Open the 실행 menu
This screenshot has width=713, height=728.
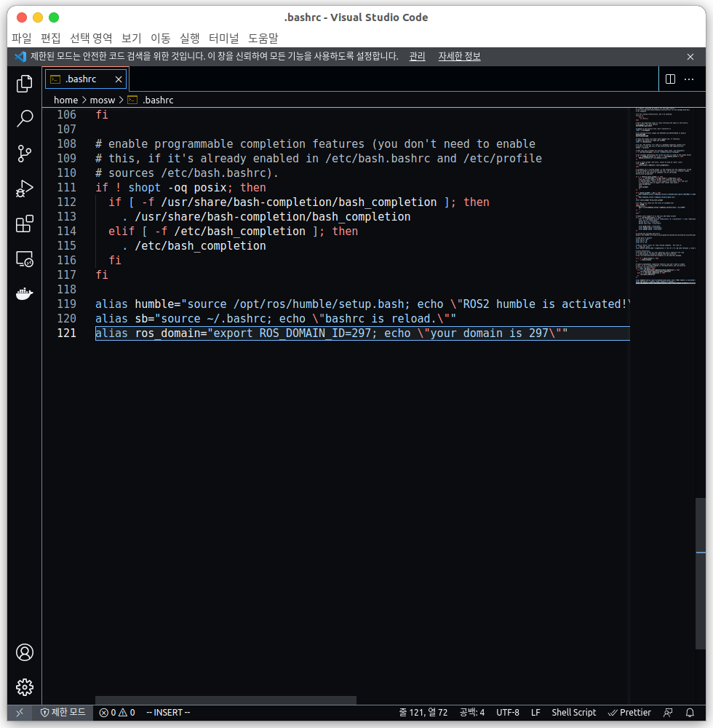190,38
